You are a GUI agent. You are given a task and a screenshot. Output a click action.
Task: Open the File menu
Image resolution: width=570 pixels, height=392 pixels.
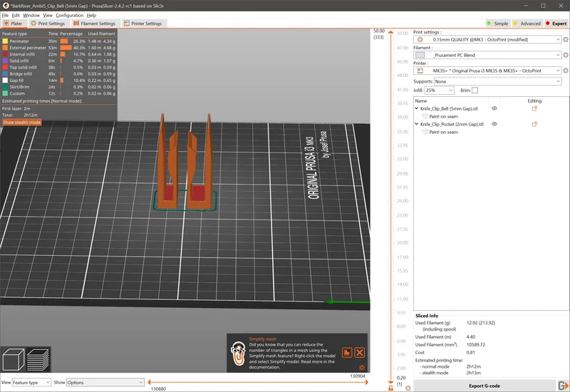coord(5,15)
